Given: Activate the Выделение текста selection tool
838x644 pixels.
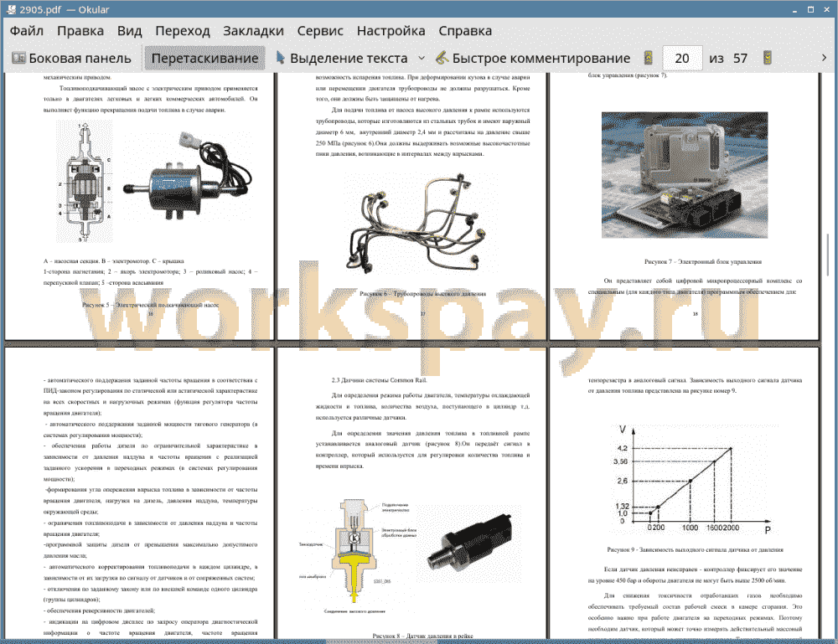Looking at the screenshot, I should click(x=342, y=59).
